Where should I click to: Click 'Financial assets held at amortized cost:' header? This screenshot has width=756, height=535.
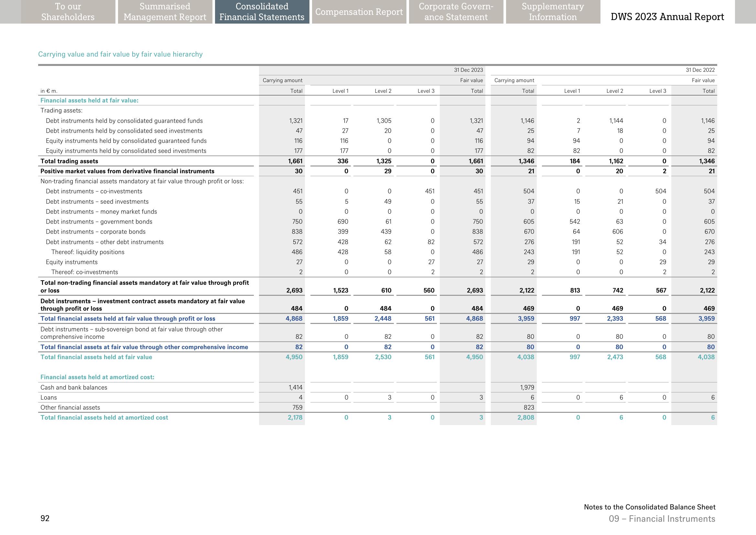(x=97, y=377)
